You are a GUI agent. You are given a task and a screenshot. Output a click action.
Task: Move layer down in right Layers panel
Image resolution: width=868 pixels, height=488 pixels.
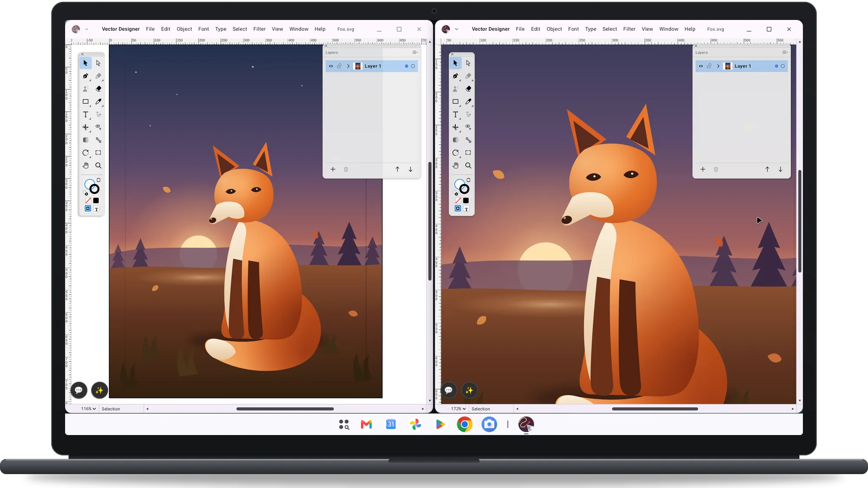tap(780, 169)
